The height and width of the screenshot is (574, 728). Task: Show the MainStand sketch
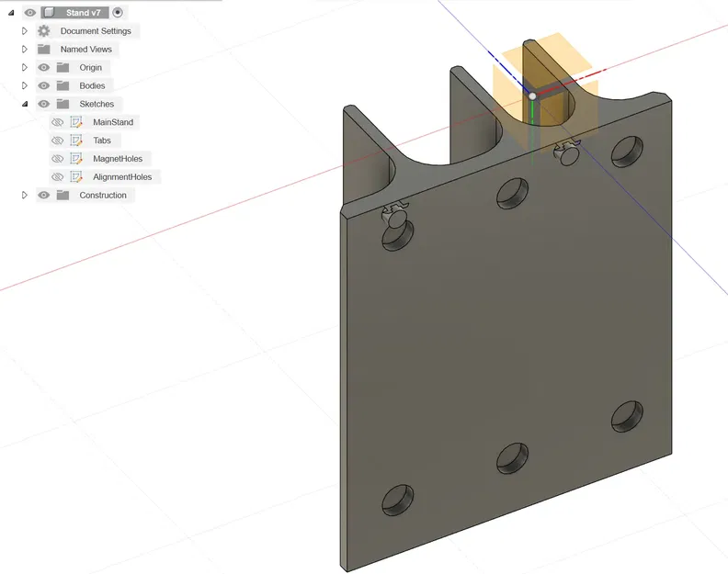[x=58, y=122]
